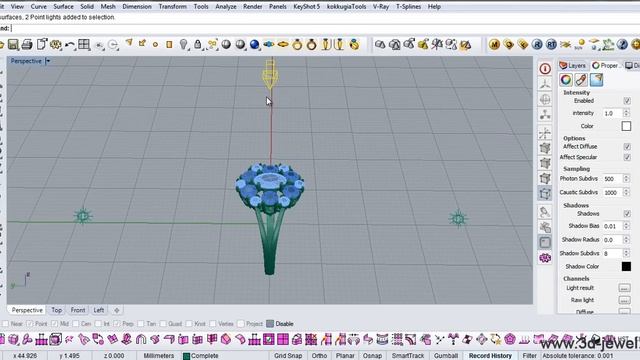The image size is (640, 360).
Task: Toggle the Enabled checkbox under Intensity
Action: tap(627, 101)
